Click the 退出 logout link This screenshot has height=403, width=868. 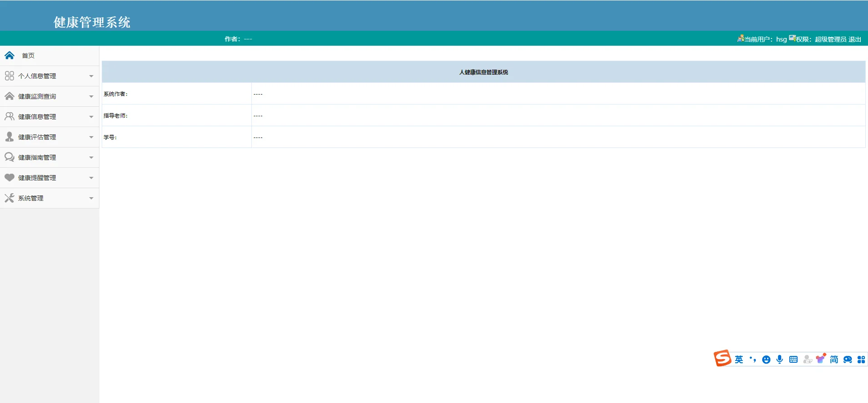tap(855, 39)
